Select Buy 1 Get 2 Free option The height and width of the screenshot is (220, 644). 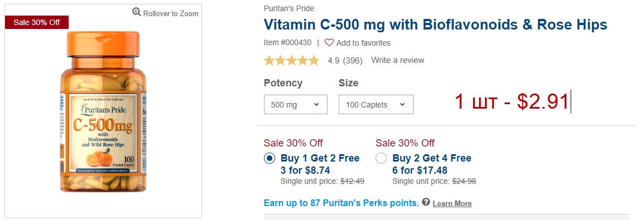270,158
